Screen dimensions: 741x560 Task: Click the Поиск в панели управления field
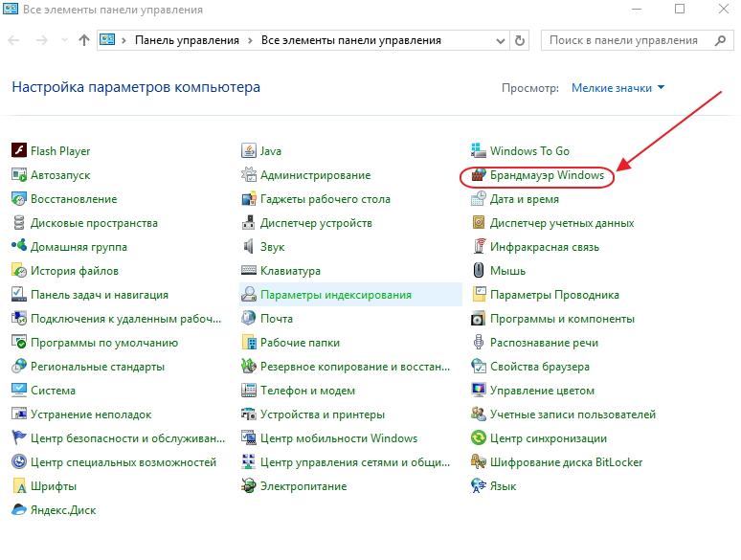point(637,40)
